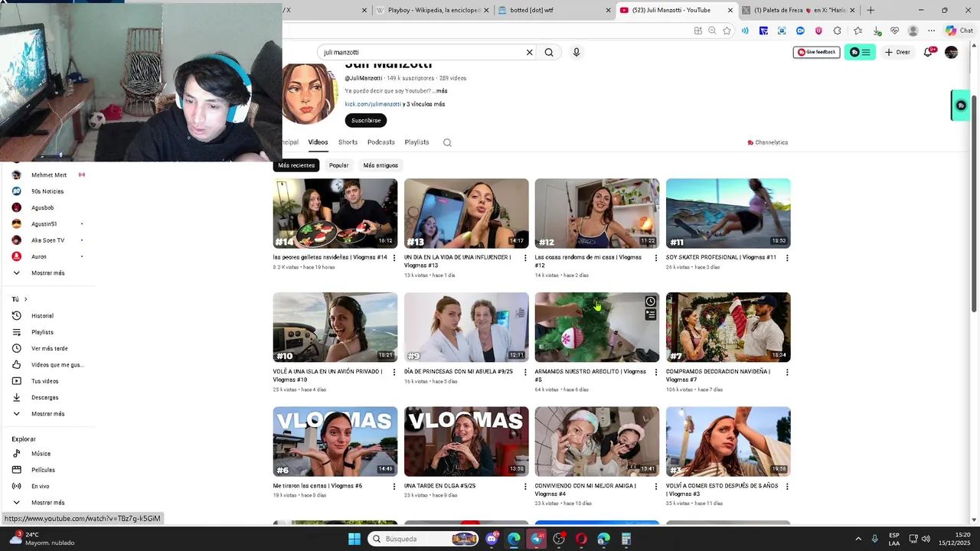
Task: Open more options for Vlogmas #14 video
Action: 394,258
